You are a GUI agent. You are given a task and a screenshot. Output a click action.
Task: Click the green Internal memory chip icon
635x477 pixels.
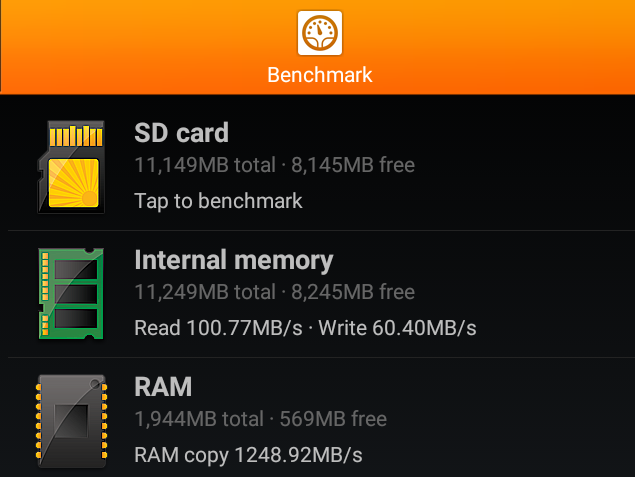71,294
